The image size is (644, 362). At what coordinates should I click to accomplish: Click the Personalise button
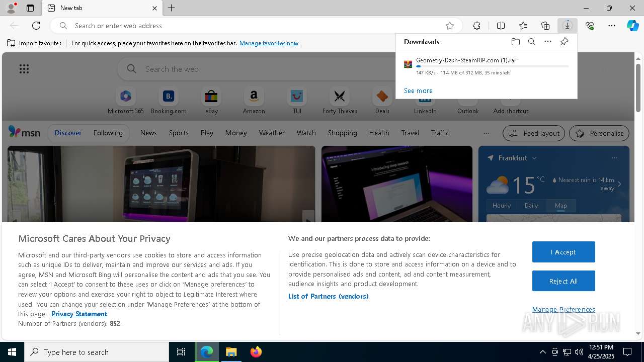599,133
